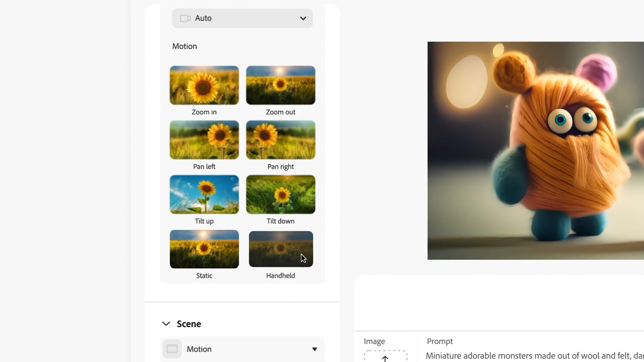
Task: Open the Auto camera dropdown
Action: pos(242,18)
